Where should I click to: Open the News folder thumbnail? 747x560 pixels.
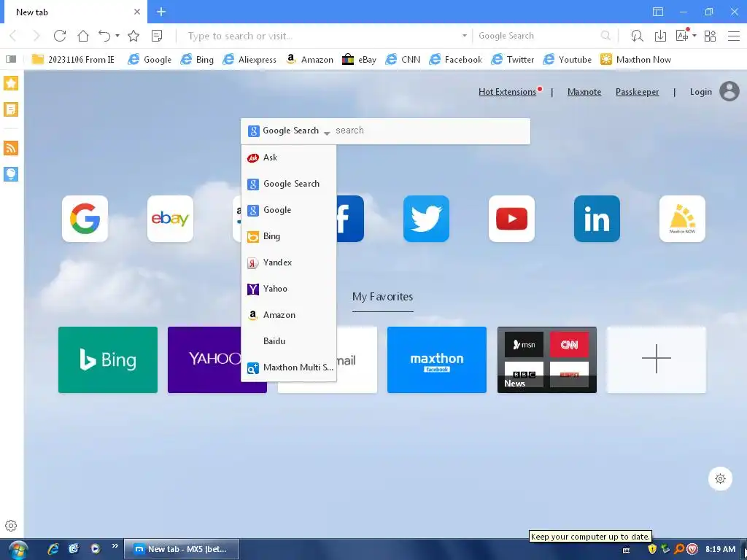[547, 359]
